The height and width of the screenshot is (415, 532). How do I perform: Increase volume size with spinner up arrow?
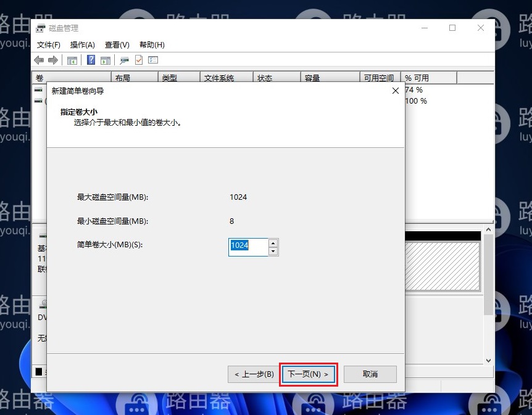[x=273, y=243]
